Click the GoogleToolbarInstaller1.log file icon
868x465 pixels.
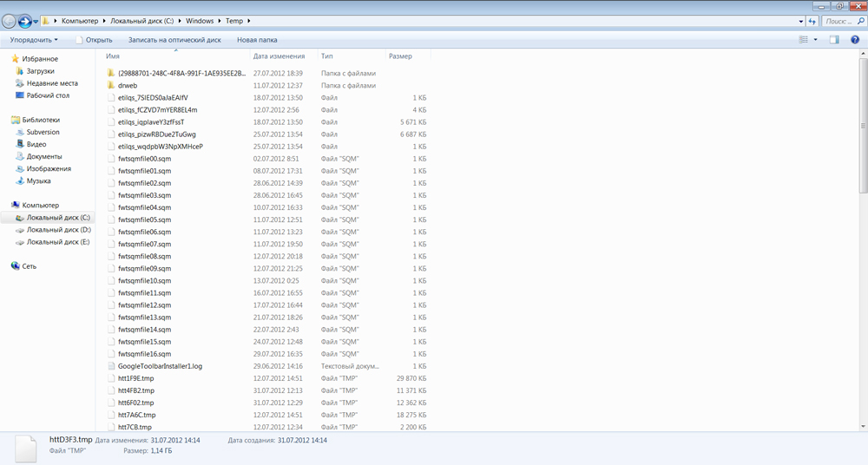tap(111, 366)
